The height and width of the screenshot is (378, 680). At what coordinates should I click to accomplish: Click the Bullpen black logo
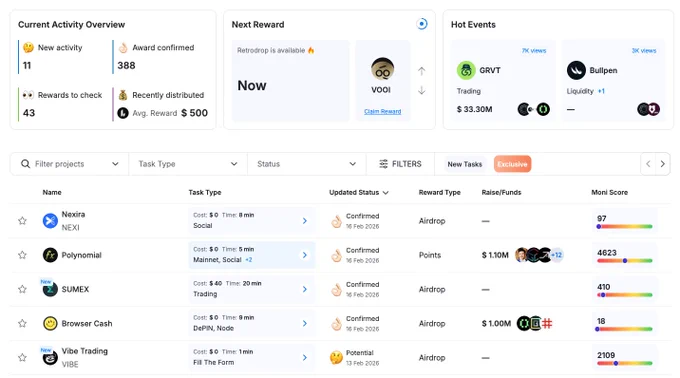pyautogui.click(x=576, y=70)
